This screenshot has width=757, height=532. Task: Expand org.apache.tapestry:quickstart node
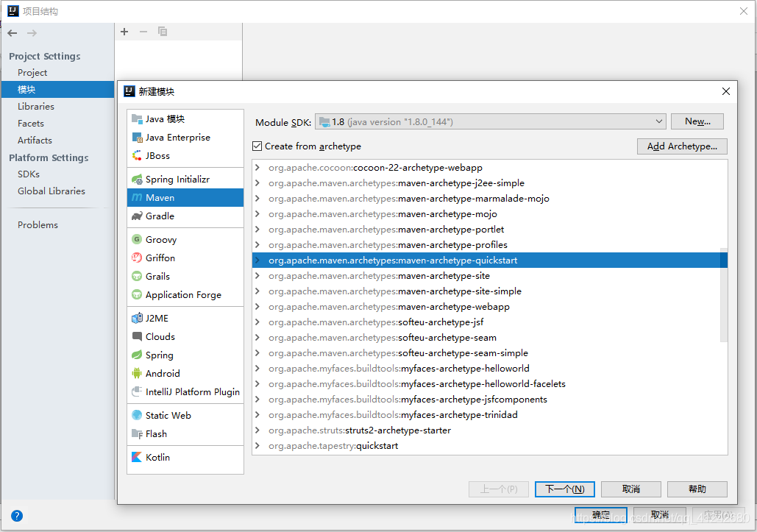click(x=257, y=446)
